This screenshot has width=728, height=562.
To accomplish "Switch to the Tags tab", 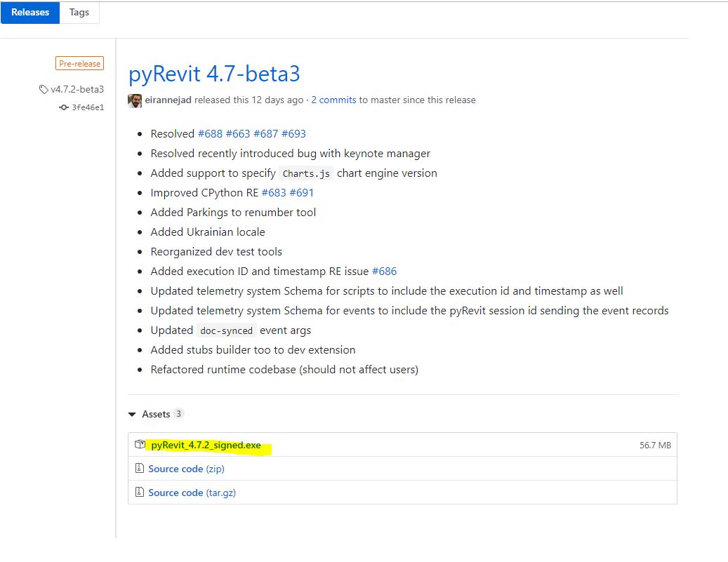I will [79, 12].
